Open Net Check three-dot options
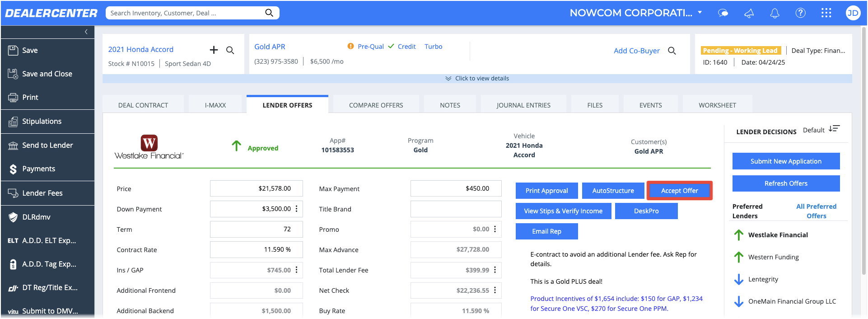The image size is (868, 319). (x=495, y=290)
